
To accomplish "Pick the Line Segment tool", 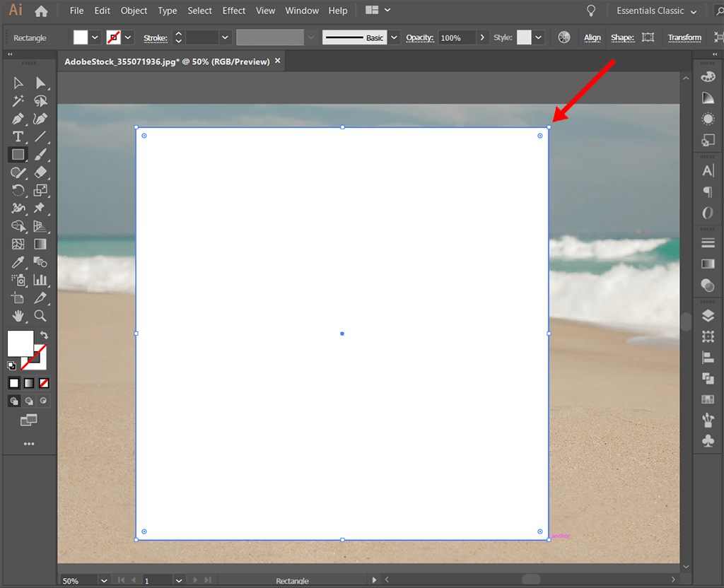I will click(40, 136).
